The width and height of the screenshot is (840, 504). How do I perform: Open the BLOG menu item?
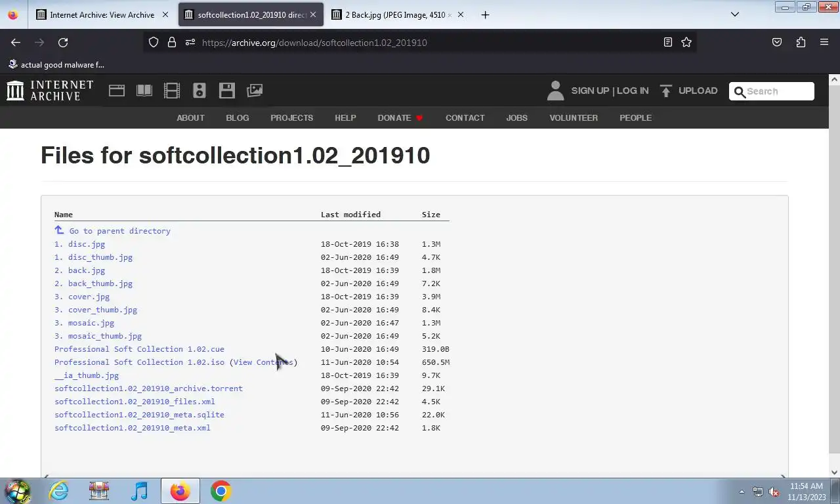[238, 118]
